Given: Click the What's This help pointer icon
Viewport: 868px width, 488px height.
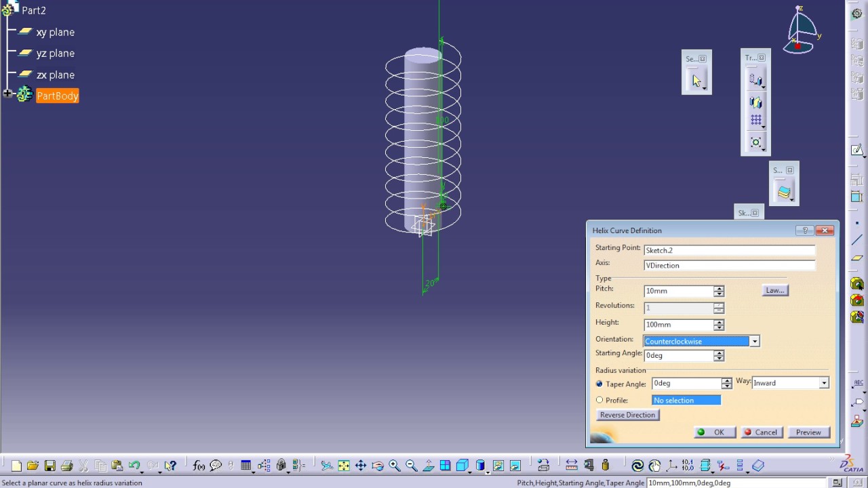Looking at the screenshot, I should pos(170,466).
